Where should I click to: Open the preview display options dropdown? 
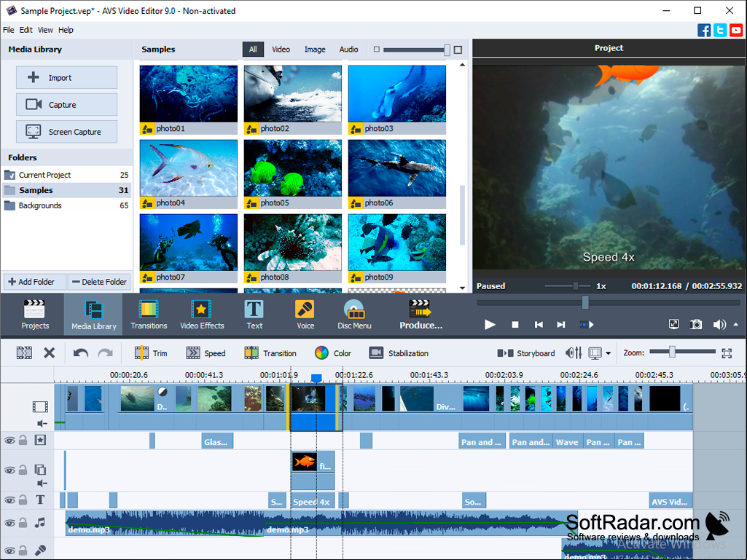coord(609,353)
